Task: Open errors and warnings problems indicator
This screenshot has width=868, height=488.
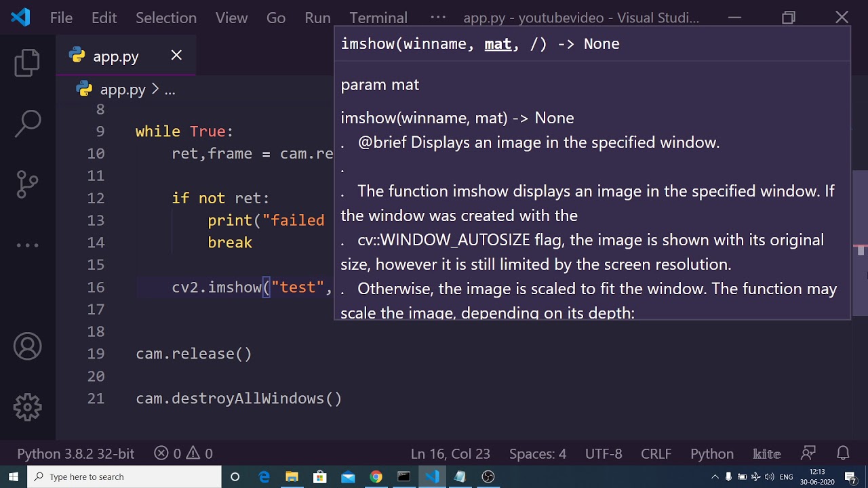Action: (x=183, y=453)
